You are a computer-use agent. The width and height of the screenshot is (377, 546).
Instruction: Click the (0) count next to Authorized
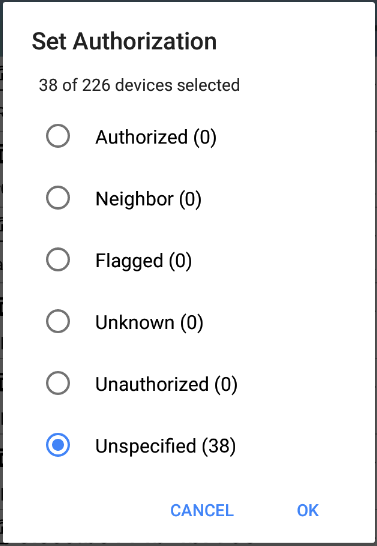[205, 137]
